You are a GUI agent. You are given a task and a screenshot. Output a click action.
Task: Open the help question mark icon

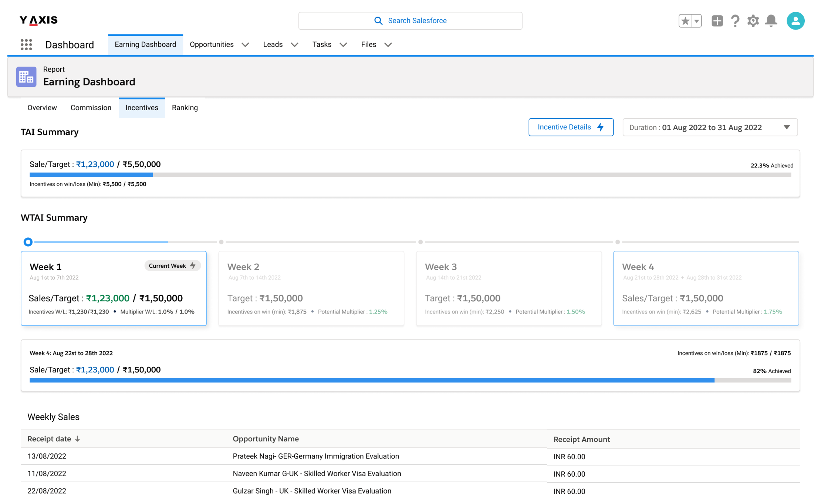735,21
